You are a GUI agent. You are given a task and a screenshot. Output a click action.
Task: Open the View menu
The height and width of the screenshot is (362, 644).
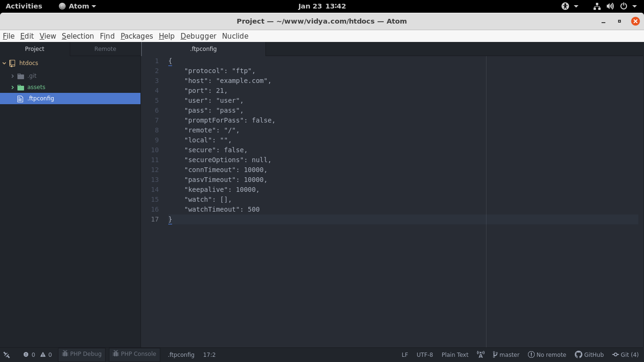point(48,36)
